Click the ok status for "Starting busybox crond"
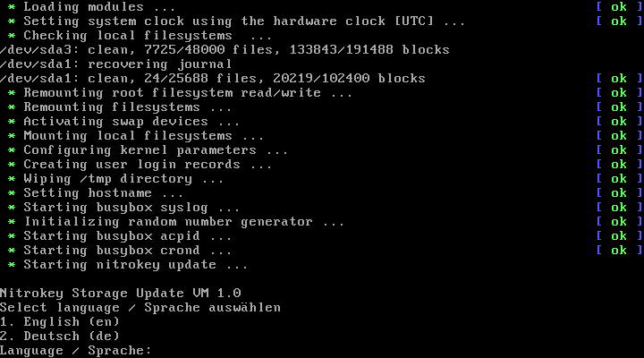 [x=618, y=251]
